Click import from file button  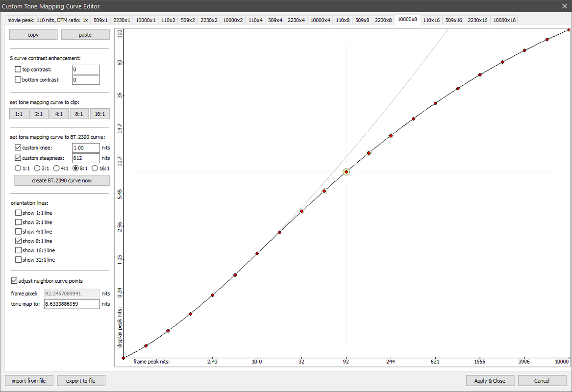coord(29,381)
